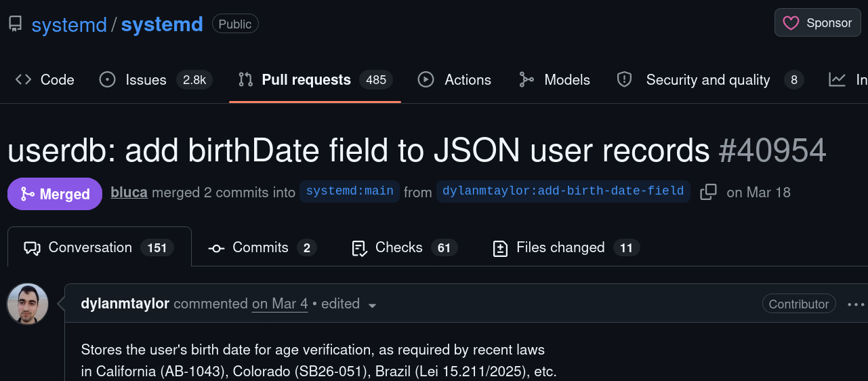Go to the Actions tab
Screen dimensions: 868x381
pos(455,80)
